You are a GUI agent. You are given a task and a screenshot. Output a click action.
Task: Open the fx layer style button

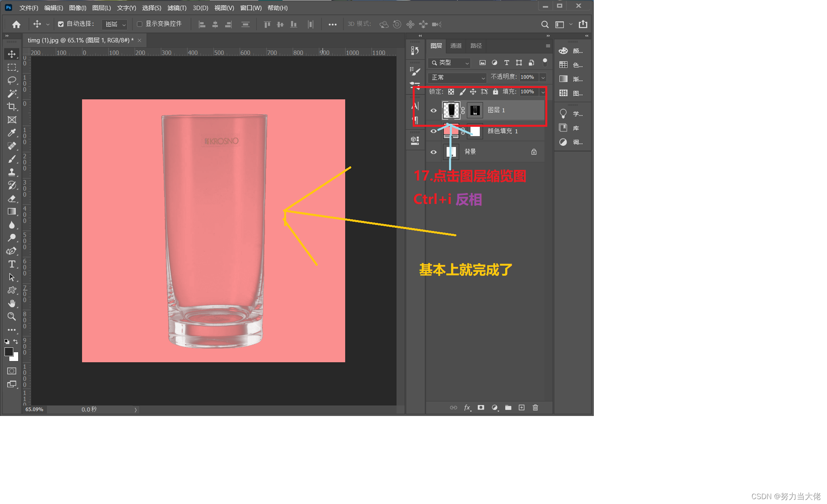pos(467,407)
